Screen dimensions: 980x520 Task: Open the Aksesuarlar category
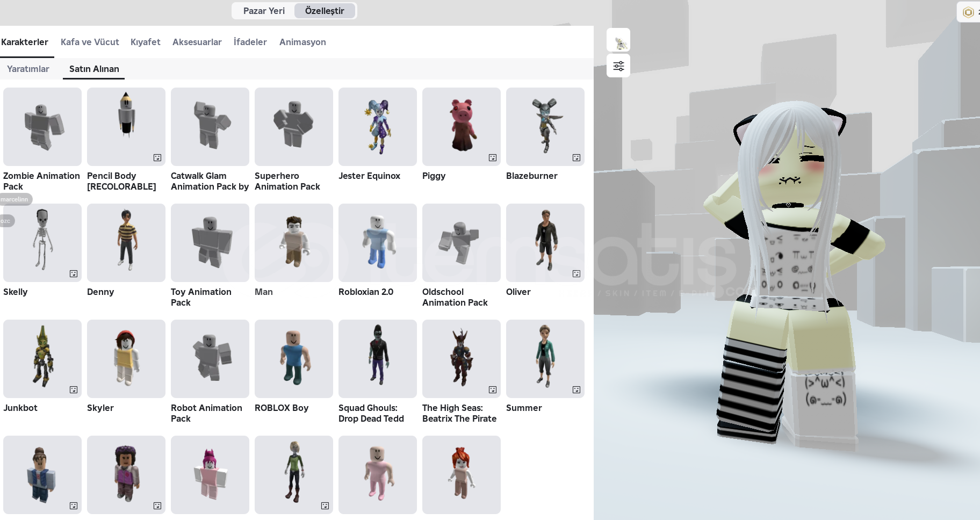(197, 42)
